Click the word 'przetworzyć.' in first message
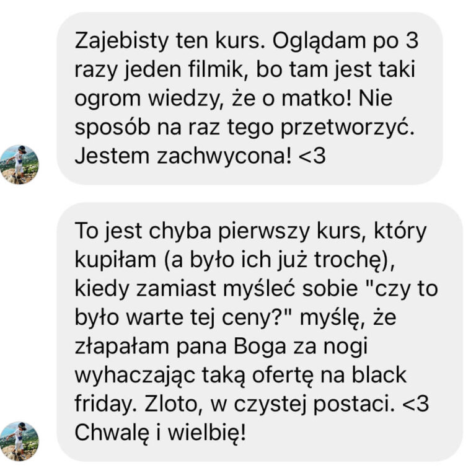Image resolution: width=476 pixels, height=468 pixels. coord(348,128)
